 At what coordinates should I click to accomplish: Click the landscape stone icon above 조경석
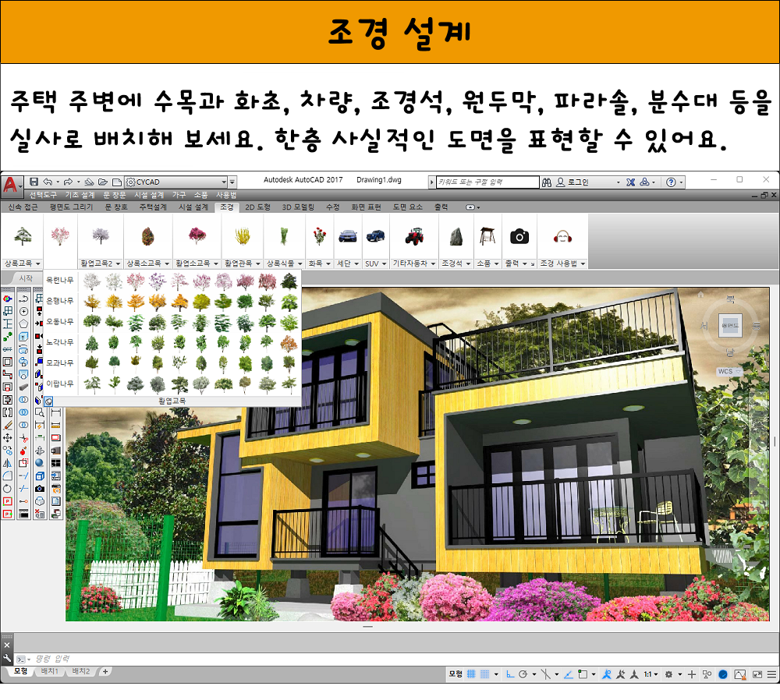(x=456, y=237)
